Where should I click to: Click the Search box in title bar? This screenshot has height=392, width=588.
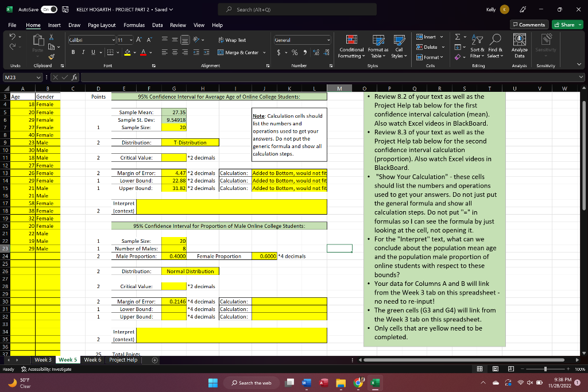click(297, 9)
